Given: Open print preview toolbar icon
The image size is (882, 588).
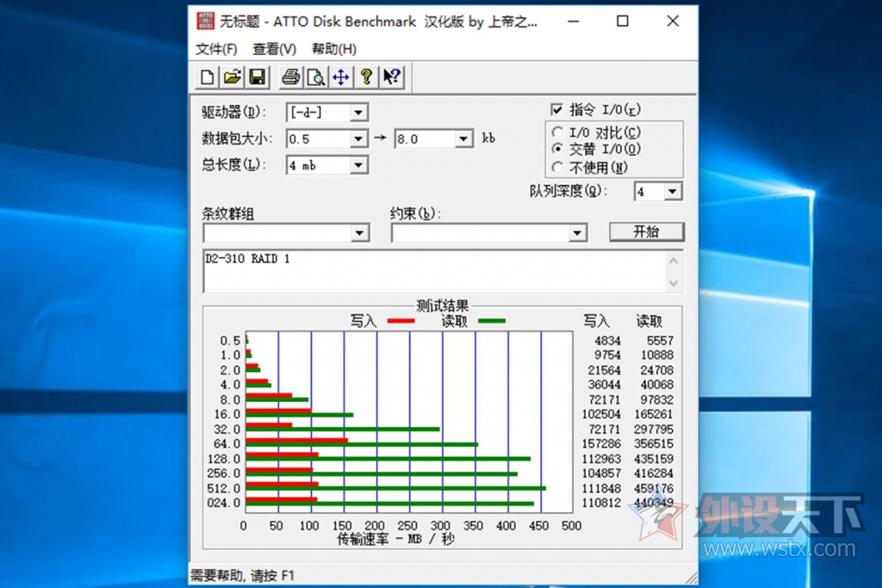Looking at the screenshot, I should [315, 77].
